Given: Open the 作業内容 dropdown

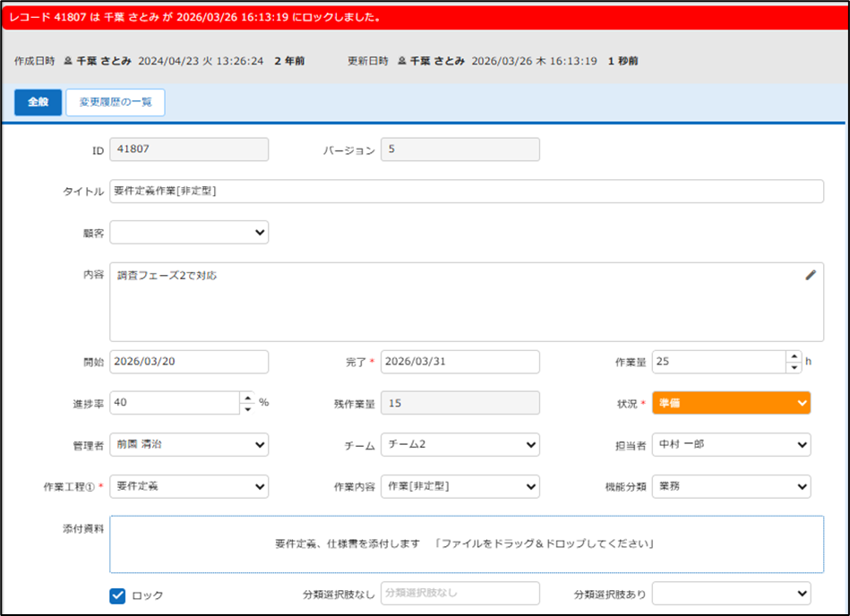Looking at the screenshot, I should point(459,486).
